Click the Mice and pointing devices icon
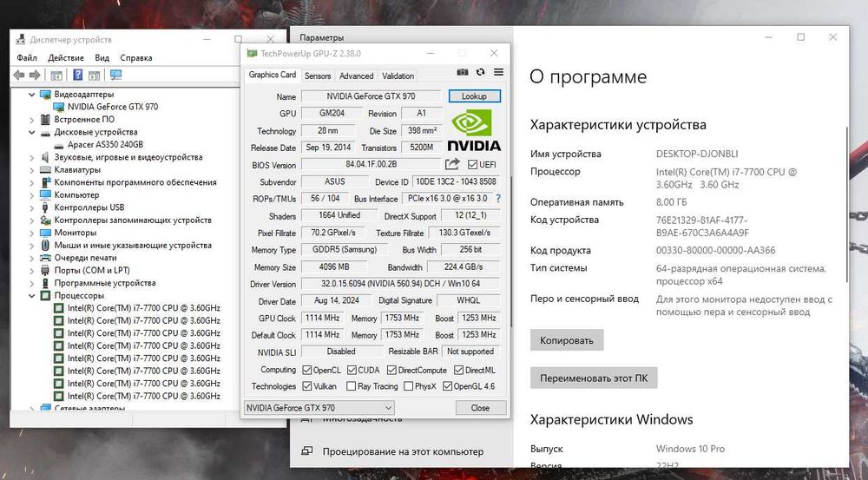 coord(45,246)
